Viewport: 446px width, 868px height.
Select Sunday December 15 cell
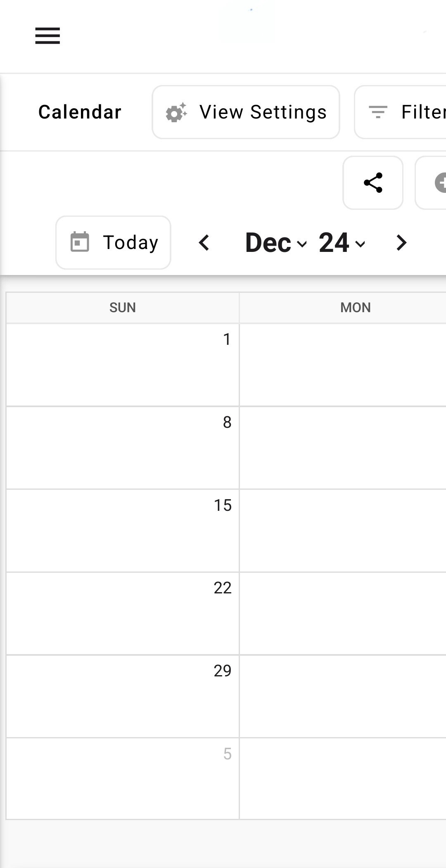(x=123, y=531)
